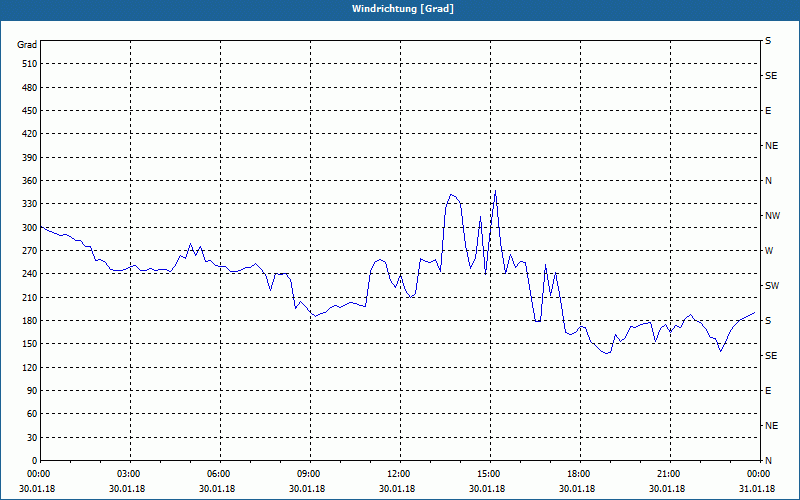Click the 21:00 time label

(670, 474)
